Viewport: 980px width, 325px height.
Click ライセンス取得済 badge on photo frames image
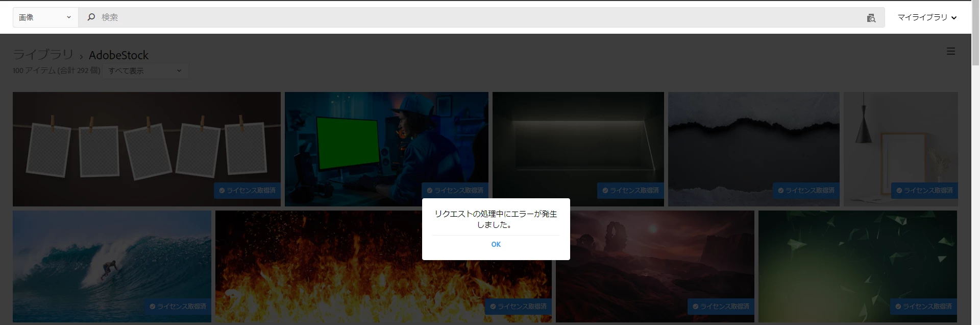(x=247, y=190)
